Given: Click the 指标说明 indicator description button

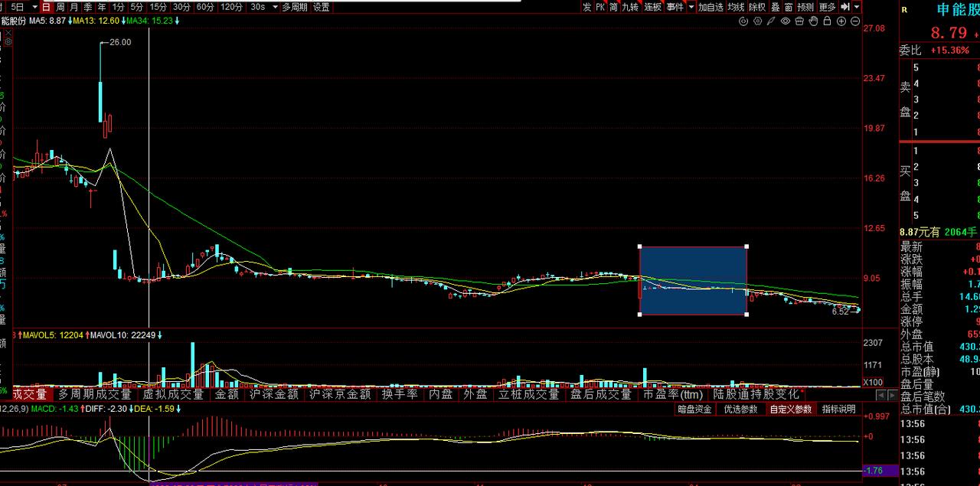Looking at the screenshot, I should pyautogui.click(x=838, y=409).
